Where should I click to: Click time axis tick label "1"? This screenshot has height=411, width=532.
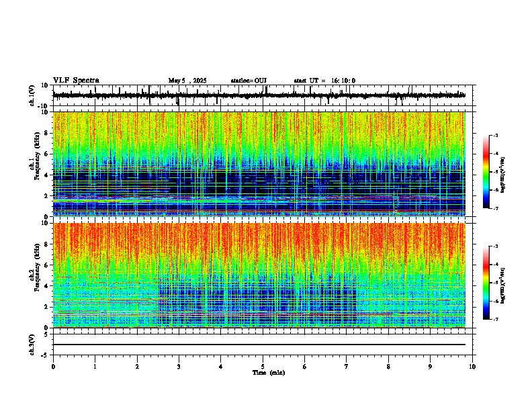pos(95,367)
